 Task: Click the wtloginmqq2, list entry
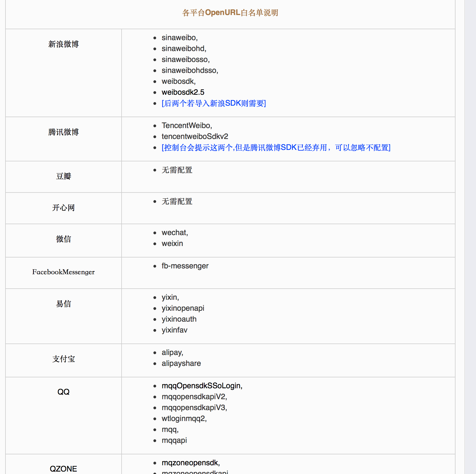pyautogui.click(x=184, y=418)
